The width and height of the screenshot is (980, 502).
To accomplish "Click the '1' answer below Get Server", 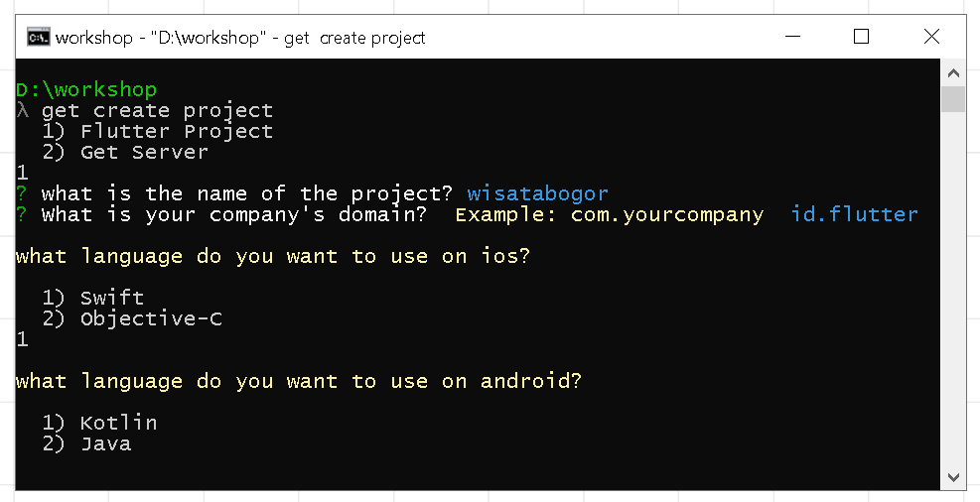I will (x=23, y=173).
